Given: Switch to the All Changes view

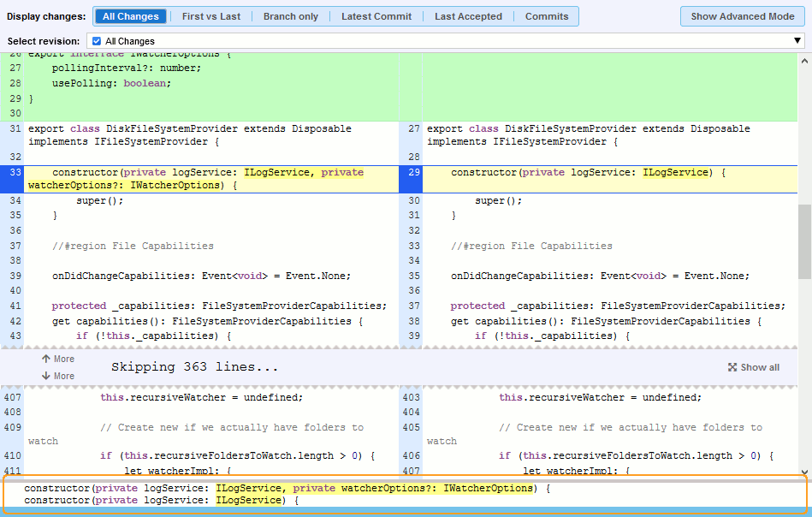Looking at the screenshot, I should tap(130, 16).
